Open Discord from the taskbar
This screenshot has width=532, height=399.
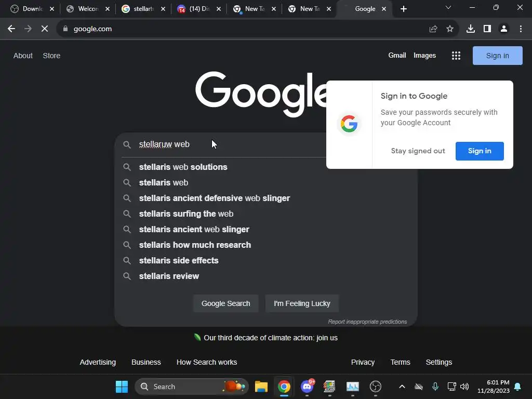coord(308,387)
